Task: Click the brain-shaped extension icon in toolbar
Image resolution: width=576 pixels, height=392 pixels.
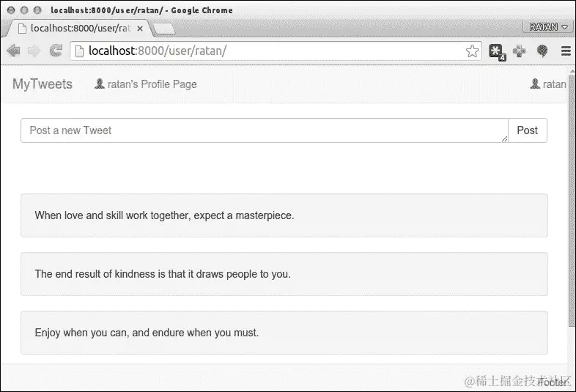Action: point(542,51)
